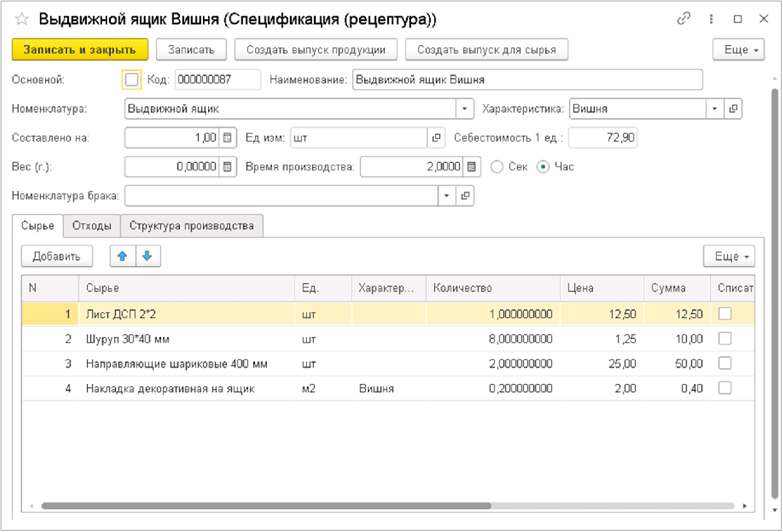The image size is (783, 532).
Task: Switch to the Сырье tab
Action: click(x=38, y=226)
